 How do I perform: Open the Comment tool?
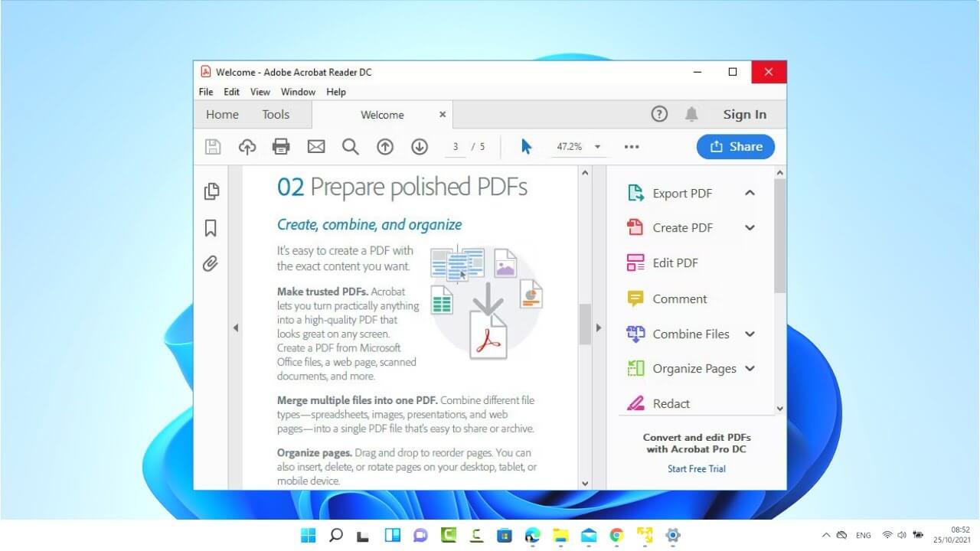(x=679, y=298)
